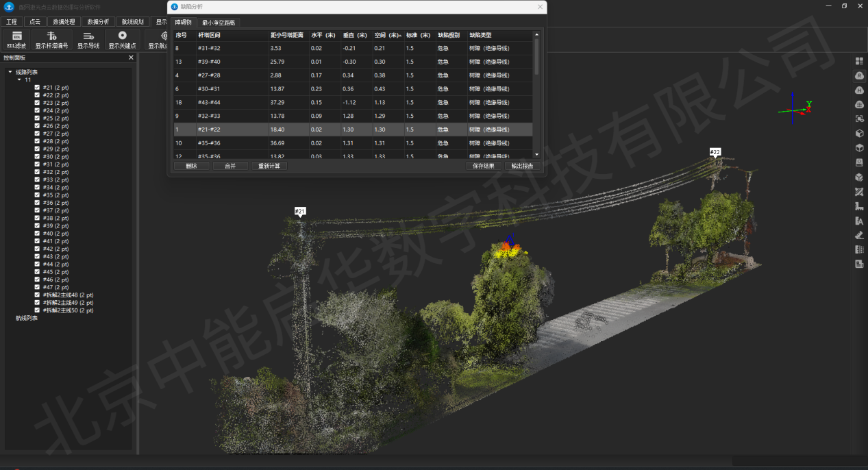Click the eraser icon in right sidebar

tap(859, 235)
